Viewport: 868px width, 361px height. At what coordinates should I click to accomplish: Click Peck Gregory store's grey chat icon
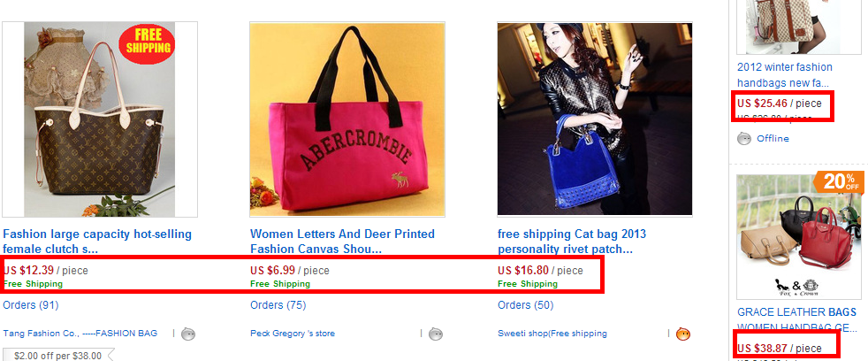coord(435,334)
